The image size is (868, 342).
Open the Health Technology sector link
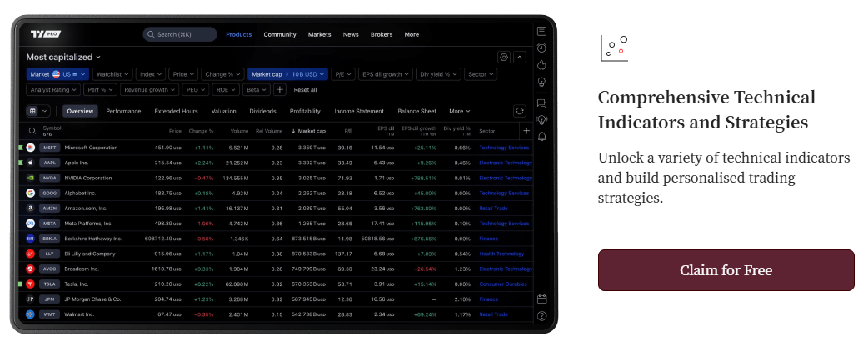501,254
